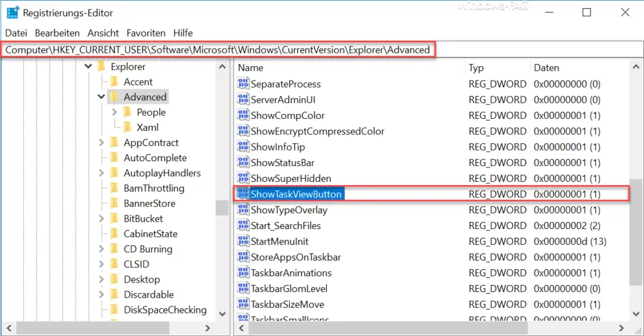Expand the CD Burning key
644x336 pixels.
(x=101, y=249)
